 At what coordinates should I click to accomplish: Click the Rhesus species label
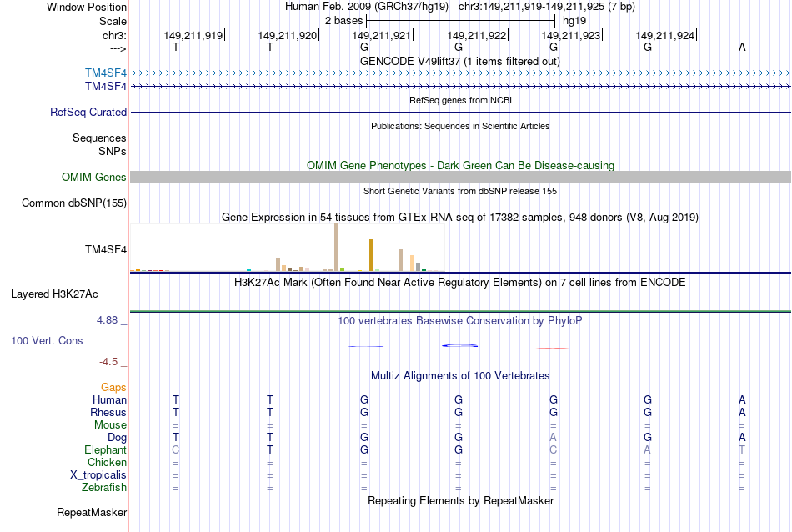click(x=108, y=412)
